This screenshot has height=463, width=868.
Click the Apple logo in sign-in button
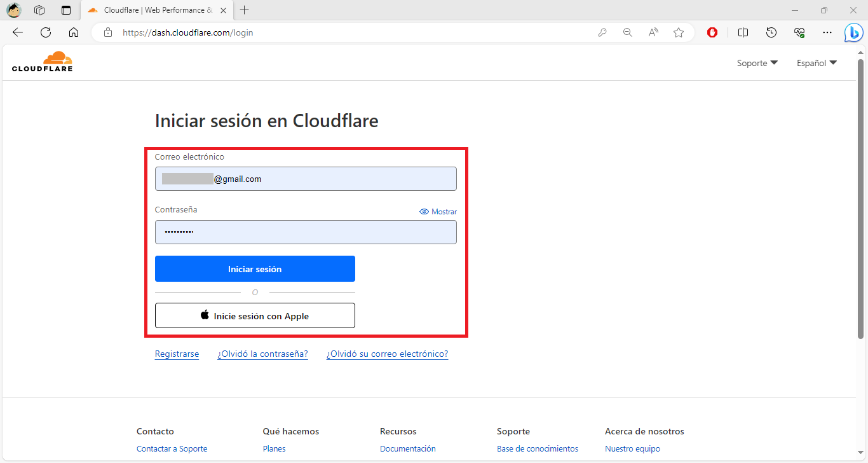tap(205, 315)
